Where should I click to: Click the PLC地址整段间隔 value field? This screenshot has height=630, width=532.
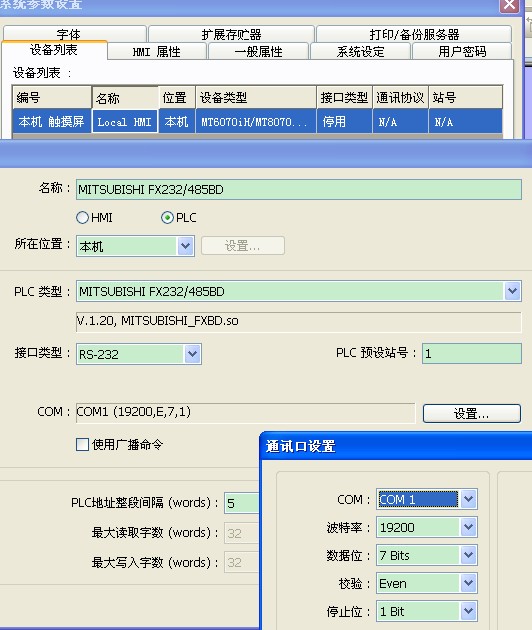(x=242, y=503)
